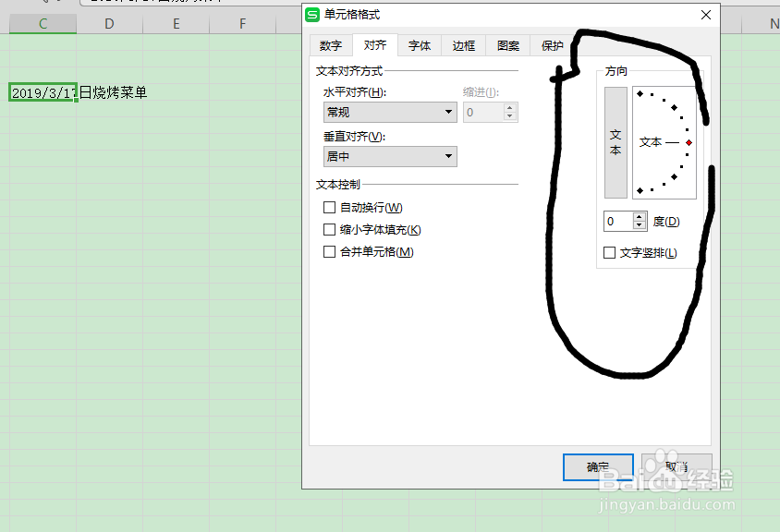The width and height of the screenshot is (780, 532).
Task: Select column F header
Action: click(x=243, y=23)
